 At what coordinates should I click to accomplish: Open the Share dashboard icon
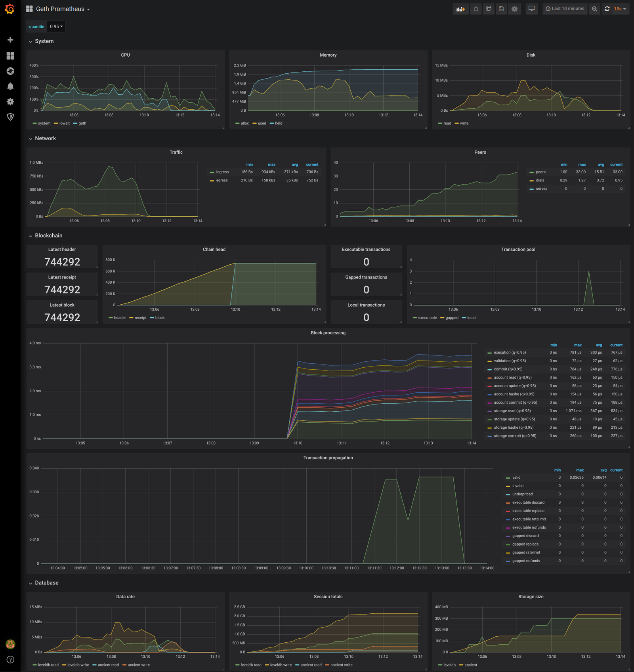(489, 9)
